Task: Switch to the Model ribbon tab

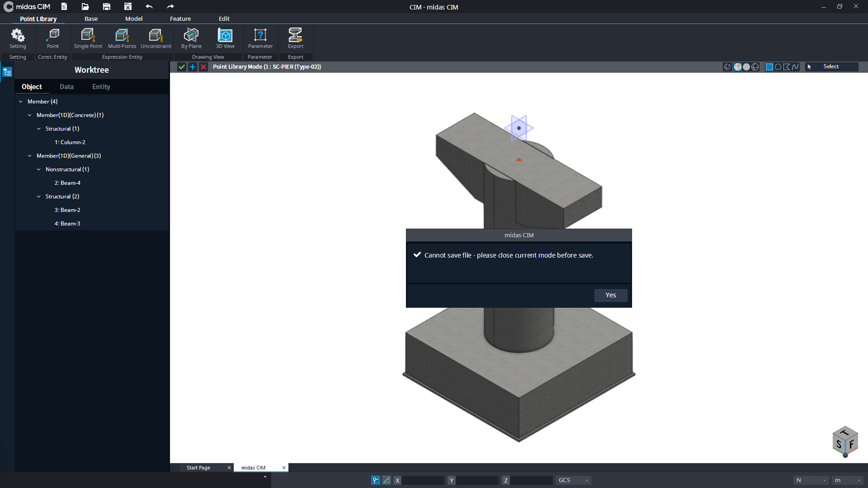Action: coord(134,19)
